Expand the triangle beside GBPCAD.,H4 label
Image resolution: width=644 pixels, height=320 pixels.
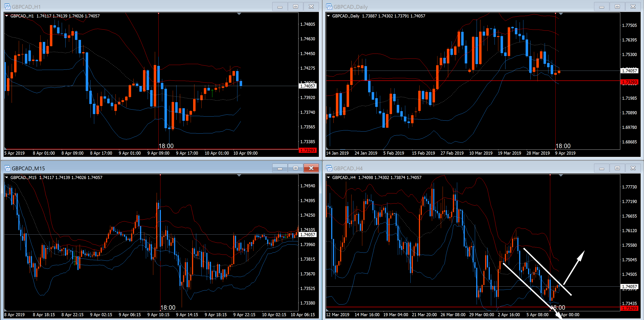click(328, 177)
